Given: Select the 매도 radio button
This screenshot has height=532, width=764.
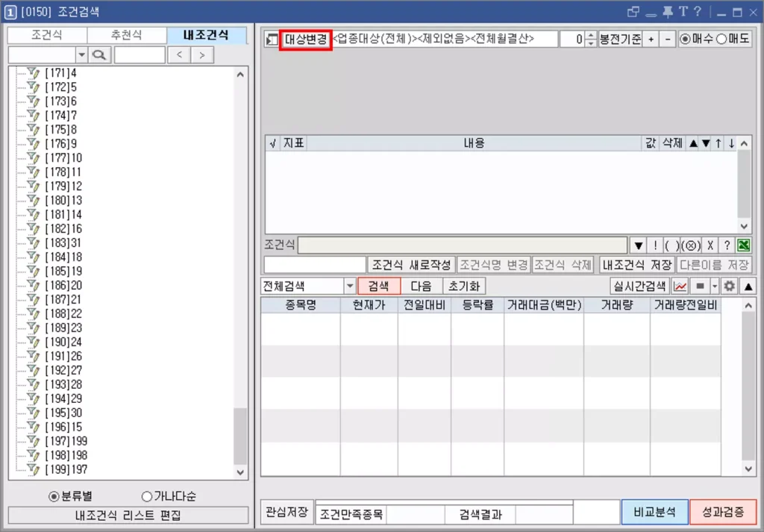Looking at the screenshot, I should point(721,39).
